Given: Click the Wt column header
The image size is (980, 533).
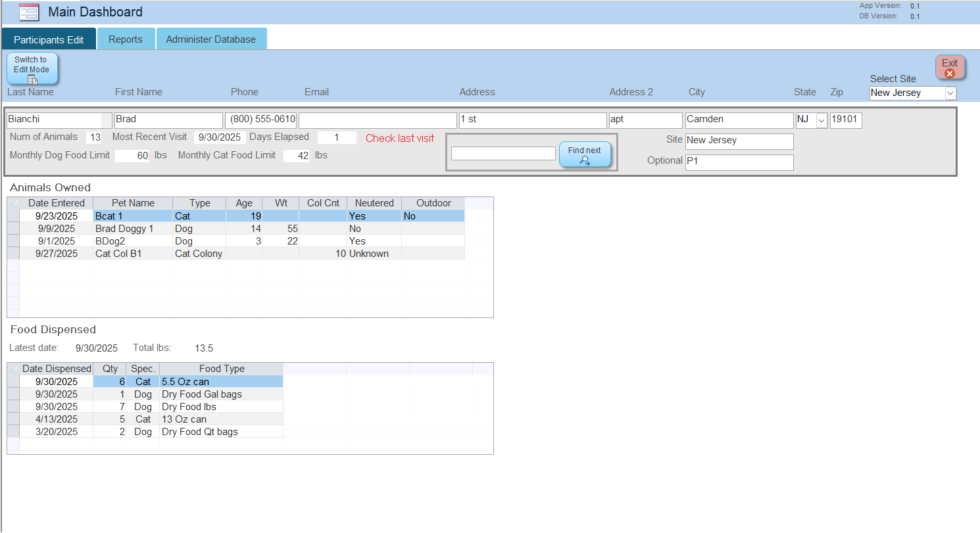Looking at the screenshot, I should click(x=281, y=203).
